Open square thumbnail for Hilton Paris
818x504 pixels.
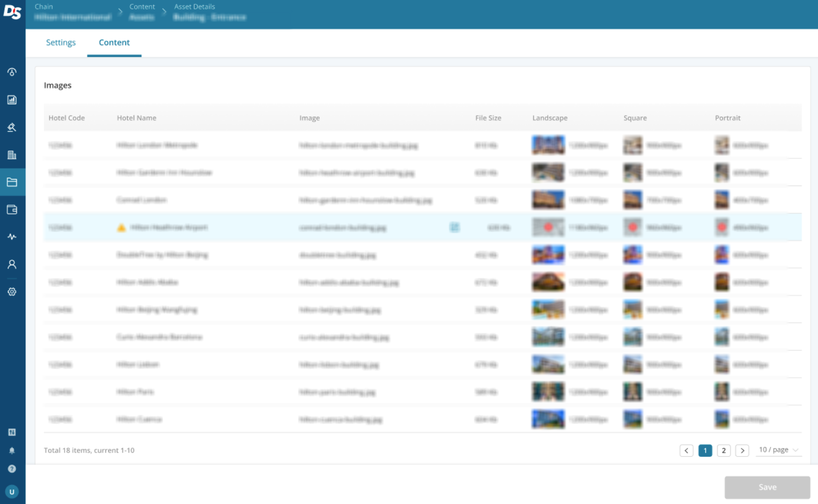(632, 392)
